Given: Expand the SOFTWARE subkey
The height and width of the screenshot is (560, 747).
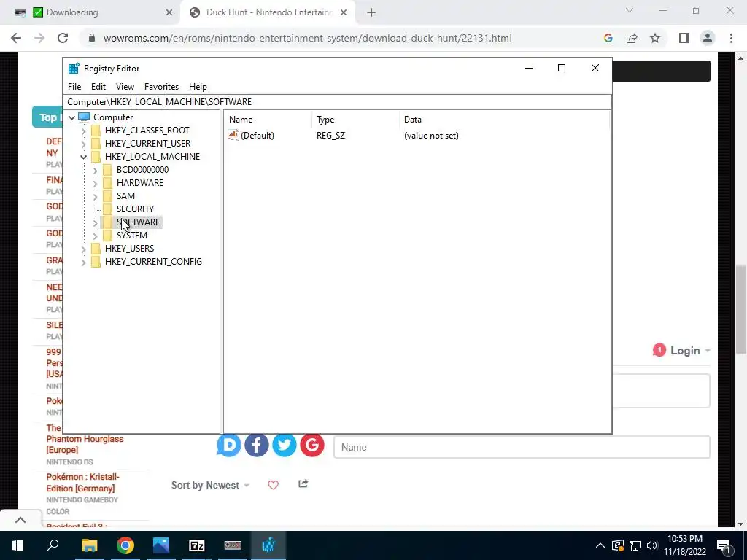Looking at the screenshot, I should point(95,222).
